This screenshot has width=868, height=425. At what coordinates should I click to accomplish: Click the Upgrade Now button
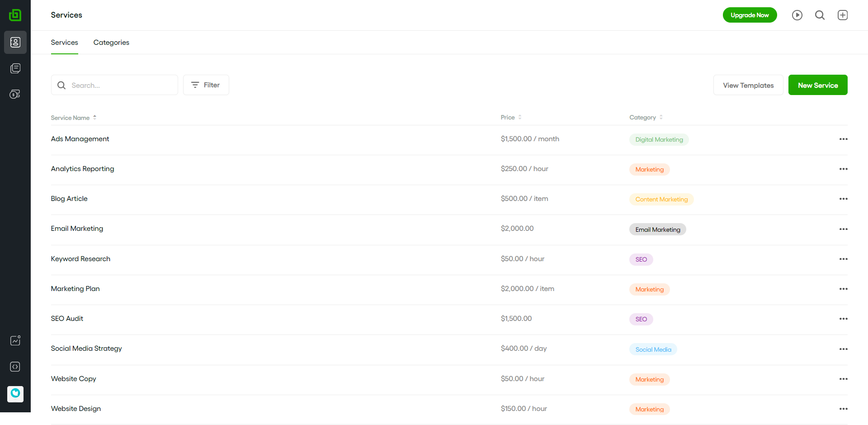tap(750, 15)
